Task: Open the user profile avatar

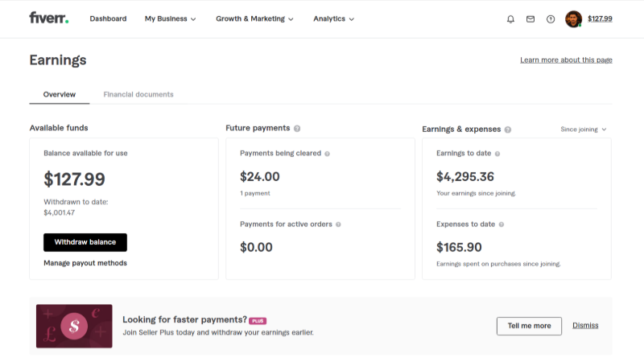Action: tap(573, 19)
